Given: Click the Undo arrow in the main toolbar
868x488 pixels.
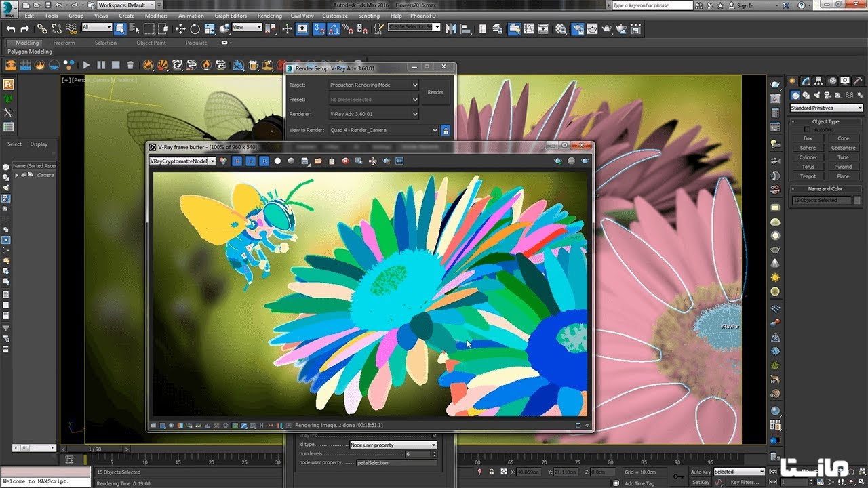Looking at the screenshot, I should click(x=10, y=28).
